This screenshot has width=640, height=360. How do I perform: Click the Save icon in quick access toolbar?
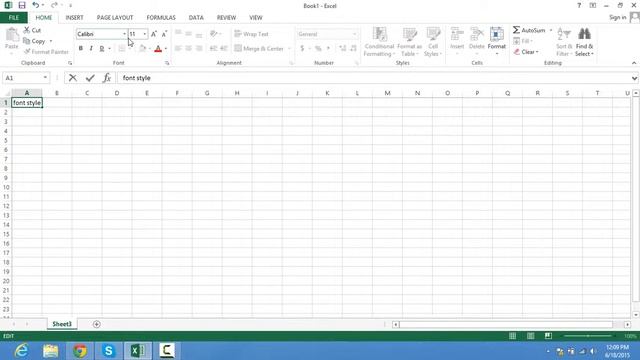tap(22, 5)
